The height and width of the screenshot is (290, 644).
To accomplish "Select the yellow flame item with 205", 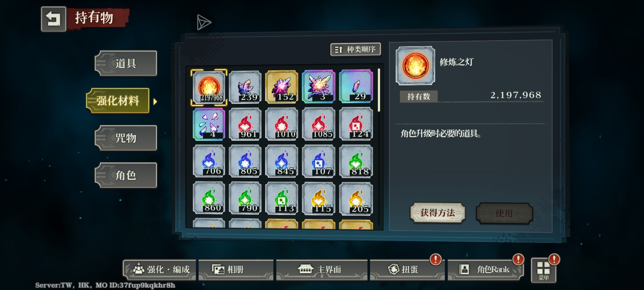I will tap(356, 198).
